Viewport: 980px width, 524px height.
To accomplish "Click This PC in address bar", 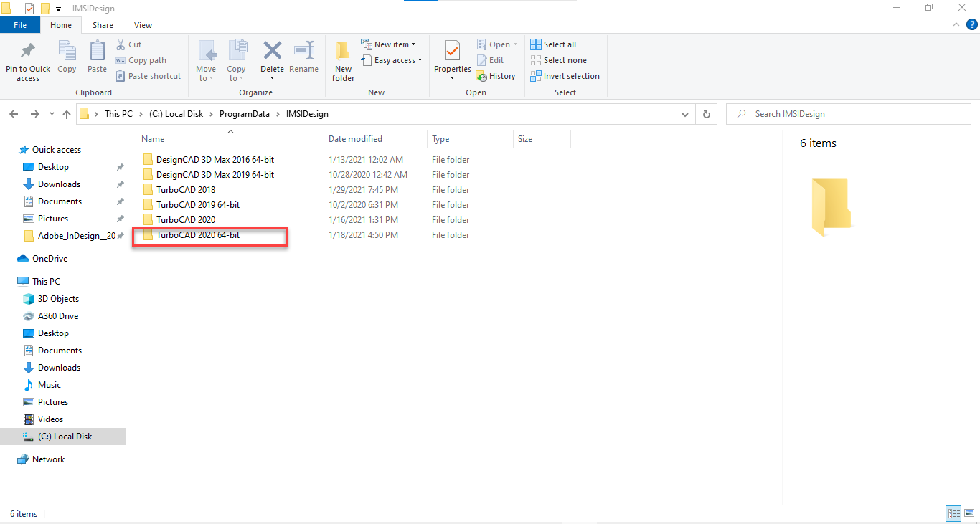I will click(118, 114).
